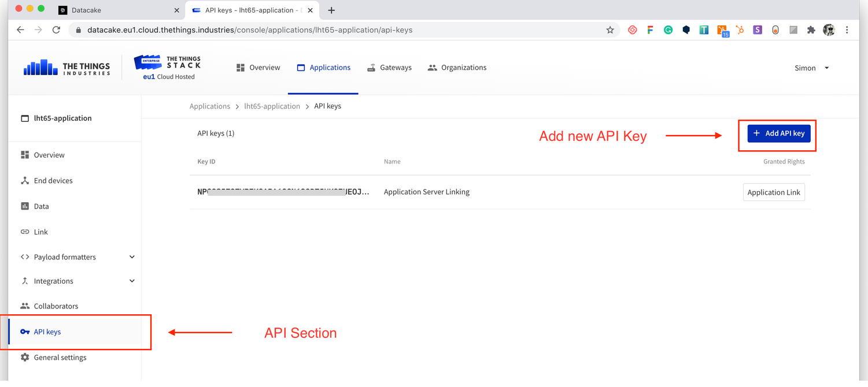Switch to the Datacake browser tab
Image resolution: width=868 pixels, height=387 pixels.
pos(120,10)
